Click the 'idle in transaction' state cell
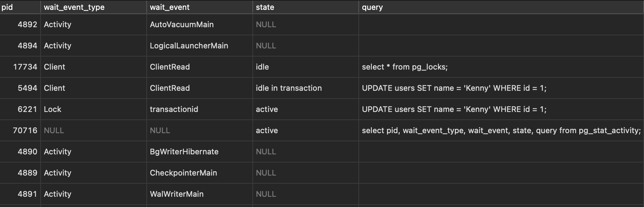 click(x=289, y=88)
